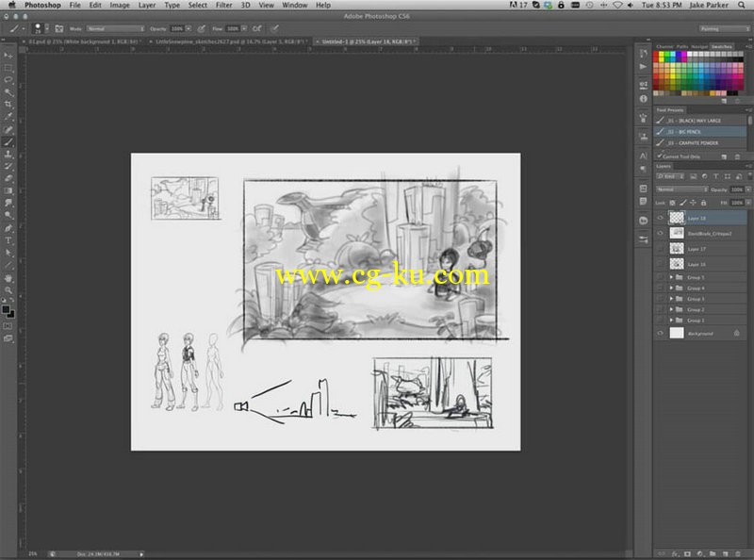Click the Layer 18 thumbnail
Viewport: 754px width, 560px height.
click(x=677, y=218)
